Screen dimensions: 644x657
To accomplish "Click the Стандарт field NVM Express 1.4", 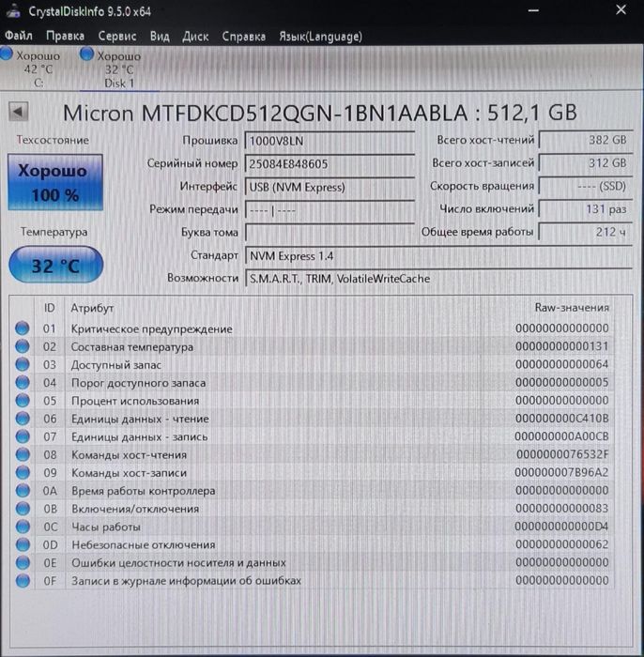I will click(438, 256).
